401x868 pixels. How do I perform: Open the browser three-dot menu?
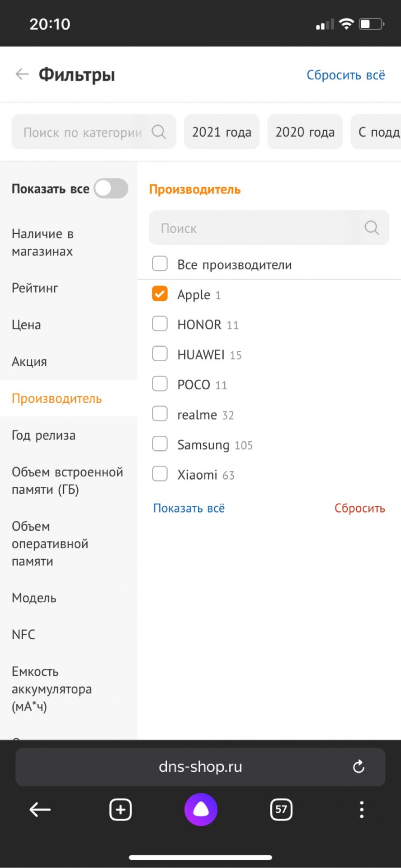click(x=362, y=810)
